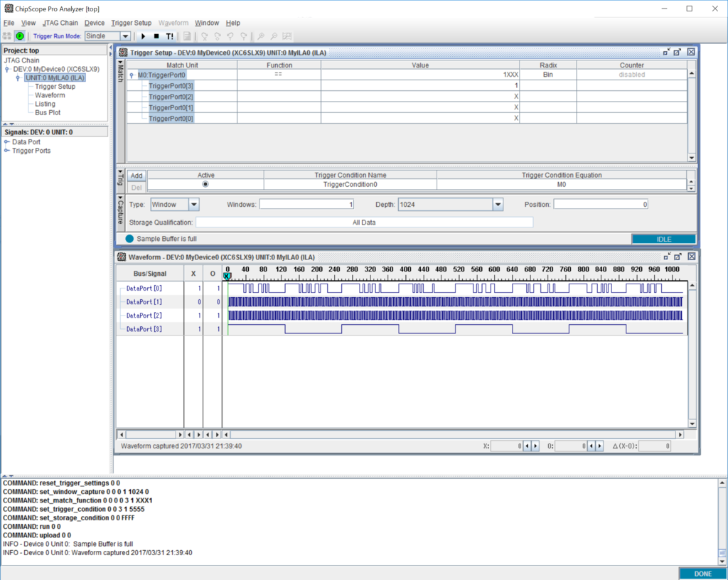Click the Function cell showing ==

coord(279,74)
